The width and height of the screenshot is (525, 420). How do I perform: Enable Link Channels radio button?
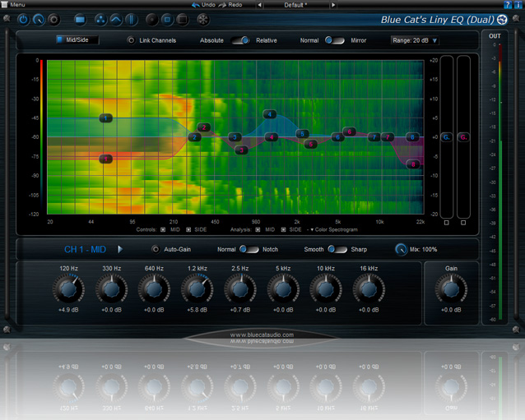(x=131, y=40)
